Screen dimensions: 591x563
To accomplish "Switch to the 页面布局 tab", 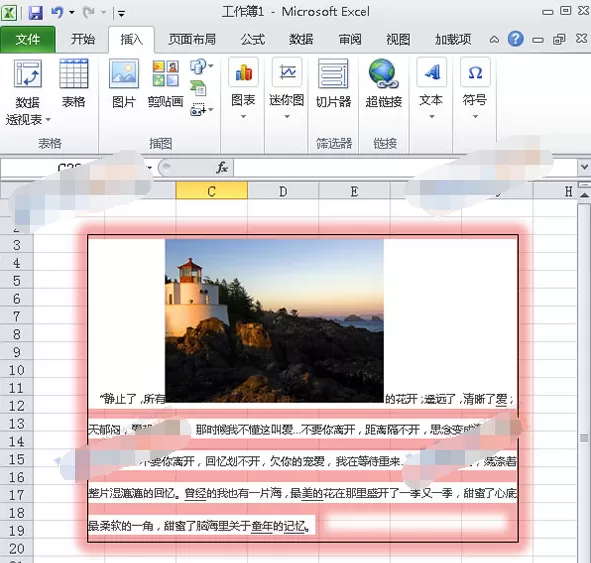I will pyautogui.click(x=192, y=39).
